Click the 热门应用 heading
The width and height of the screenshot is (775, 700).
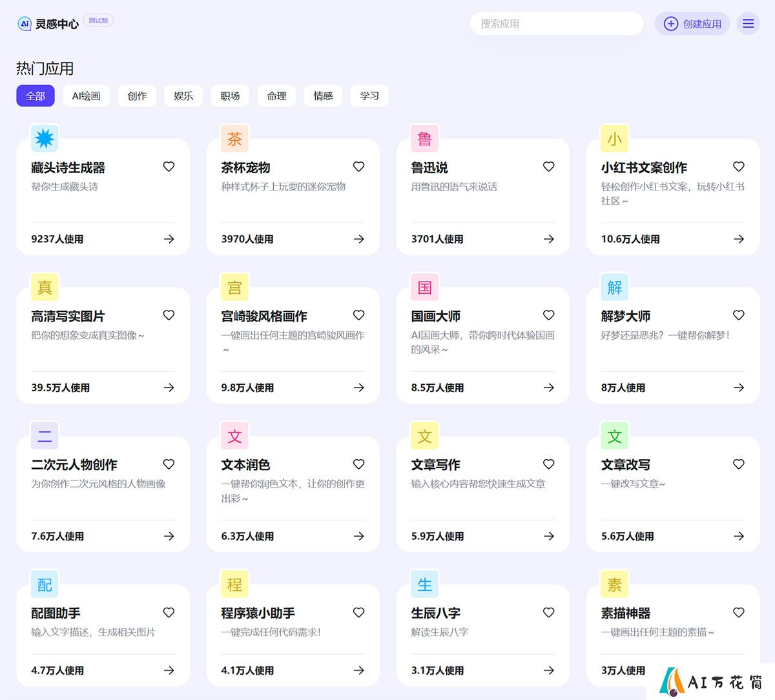click(x=45, y=68)
